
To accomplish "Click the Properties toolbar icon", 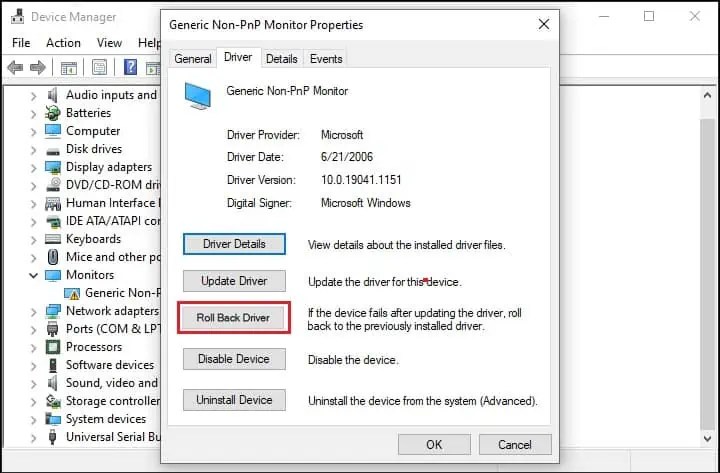I will coord(99,68).
